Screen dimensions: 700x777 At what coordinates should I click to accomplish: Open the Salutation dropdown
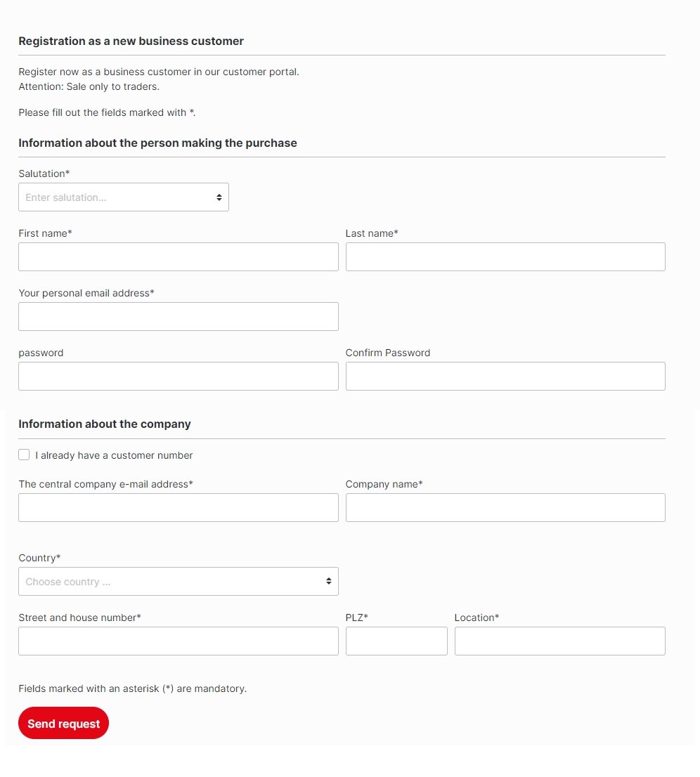coord(123,197)
